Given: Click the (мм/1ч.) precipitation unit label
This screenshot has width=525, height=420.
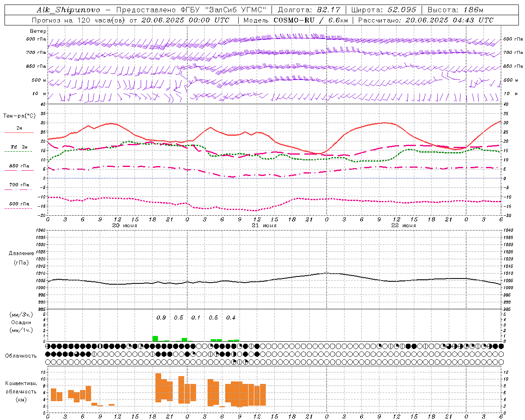Looking at the screenshot, I should click(x=21, y=330).
